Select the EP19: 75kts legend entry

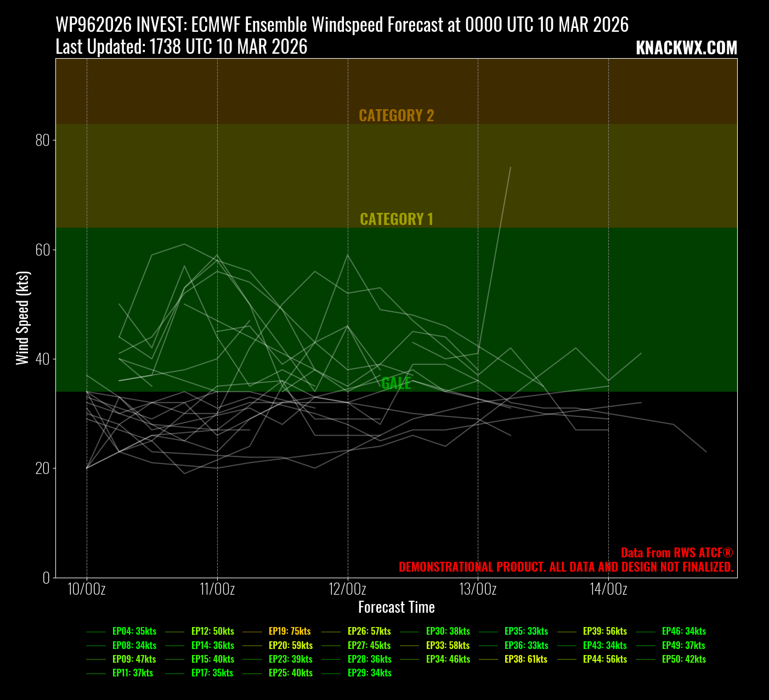click(289, 631)
